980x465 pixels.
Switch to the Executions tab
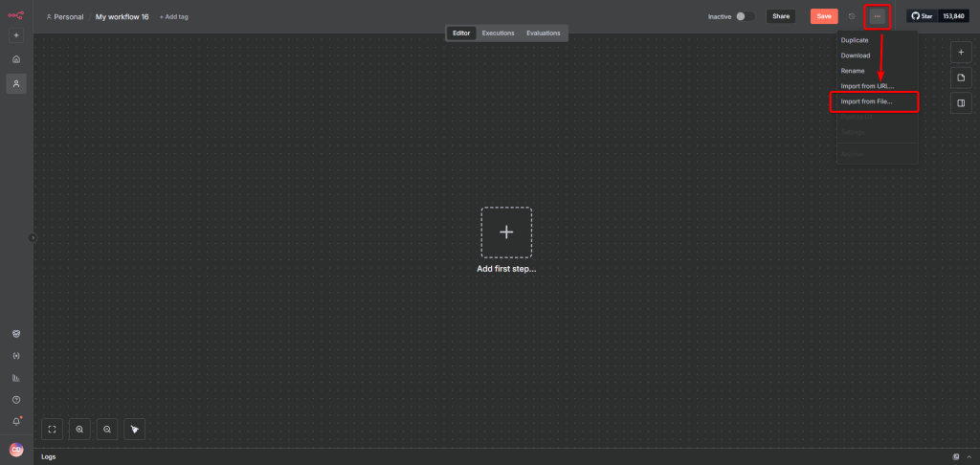pos(498,33)
